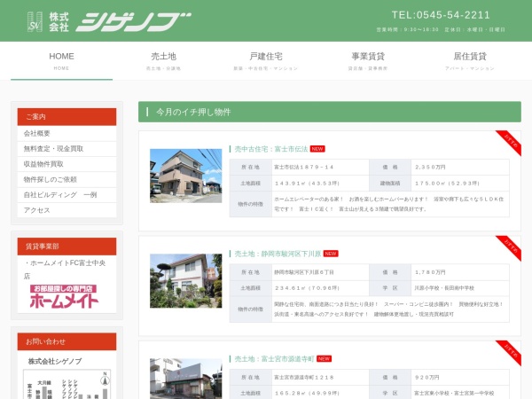Click building area 175.00㎡ (52.93坪)
Viewport: 532px width, 399px height.
[x=447, y=184]
